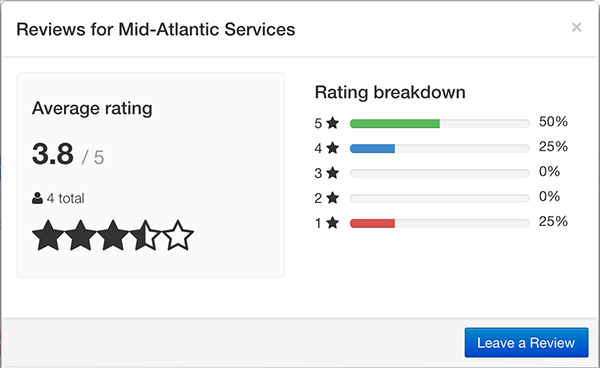The image size is (600, 368).
Task: Click the Leave a Review button
Action: (x=526, y=342)
